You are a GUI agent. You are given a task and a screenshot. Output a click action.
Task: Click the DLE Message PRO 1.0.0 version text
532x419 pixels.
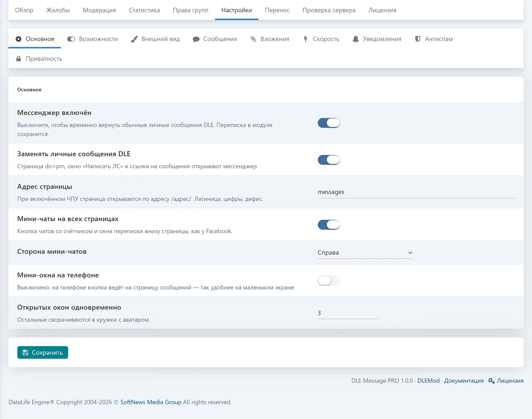[382, 381]
